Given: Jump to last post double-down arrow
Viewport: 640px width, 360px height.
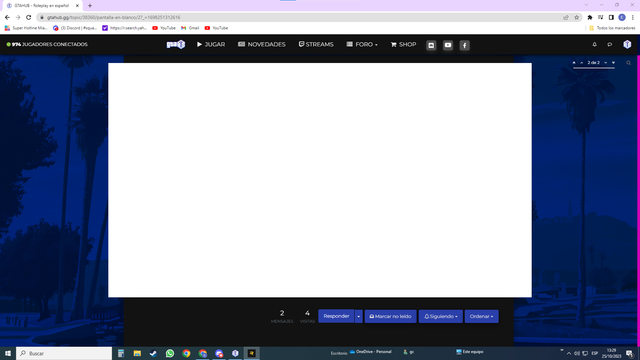Looking at the screenshot, I should tap(613, 63).
